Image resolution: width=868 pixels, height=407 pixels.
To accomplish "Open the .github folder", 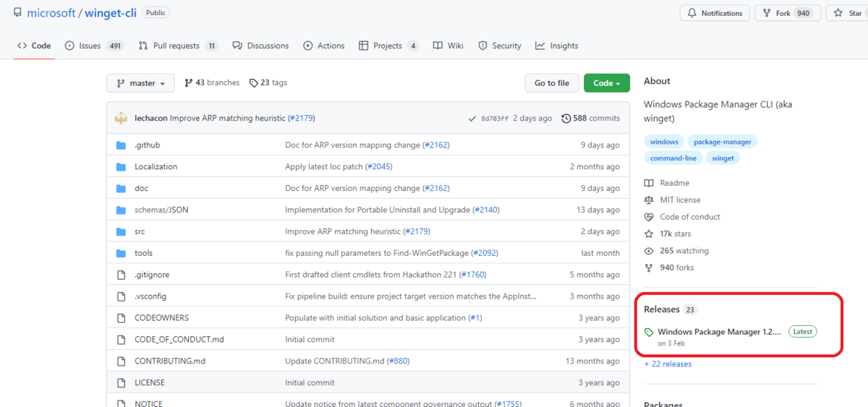I will click(x=148, y=145).
